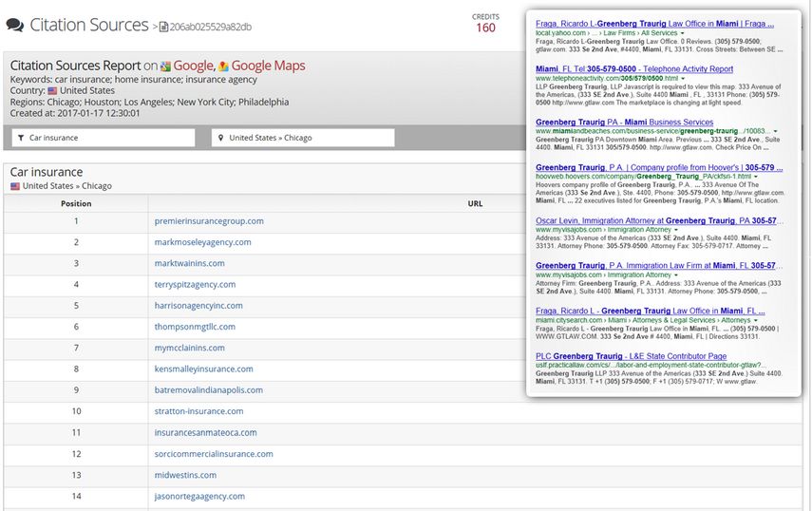The height and width of the screenshot is (511, 812).
Task: Click the flag icon beside United States » Chicago subtitle
Action: [15, 186]
